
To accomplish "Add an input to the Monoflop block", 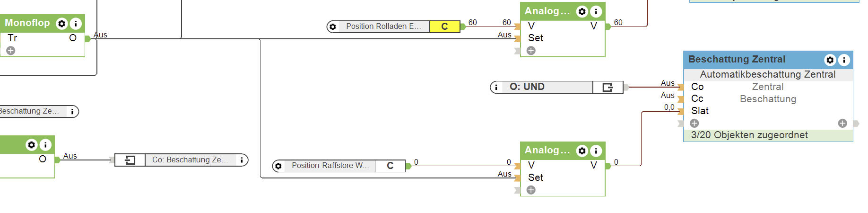I will pos(11,51).
